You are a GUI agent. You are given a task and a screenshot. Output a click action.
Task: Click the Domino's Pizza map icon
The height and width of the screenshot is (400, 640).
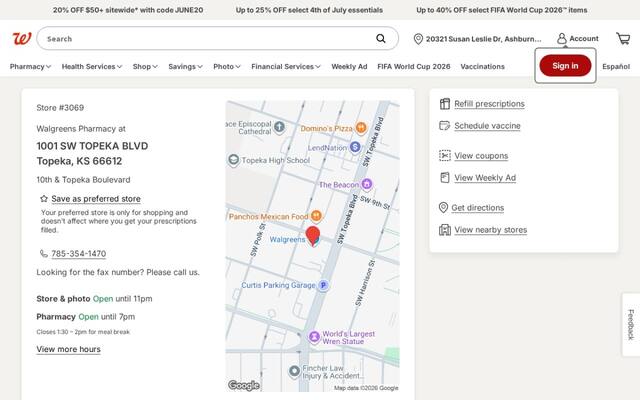pyautogui.click(x=360, y=128)
